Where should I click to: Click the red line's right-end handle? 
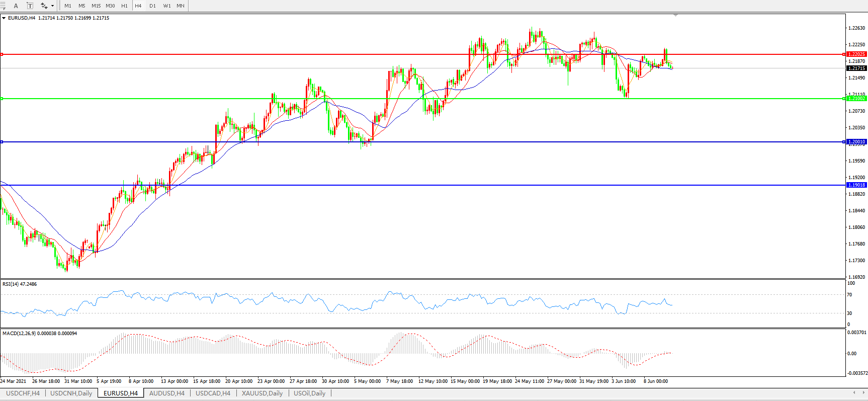pyautogui.click(x=843, y=54)
